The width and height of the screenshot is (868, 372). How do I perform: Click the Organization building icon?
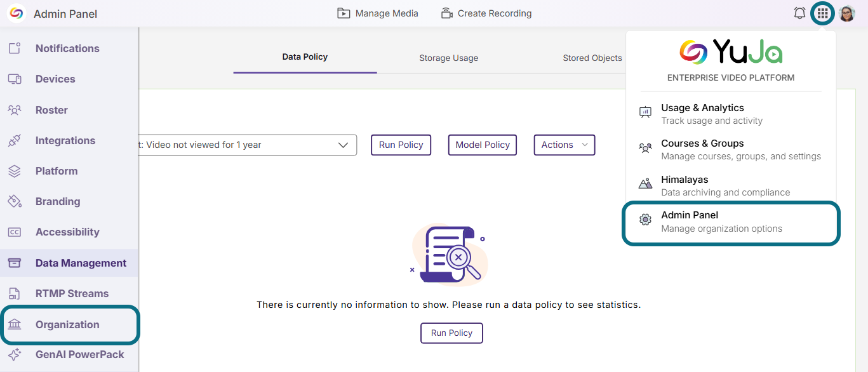point(15,324)
